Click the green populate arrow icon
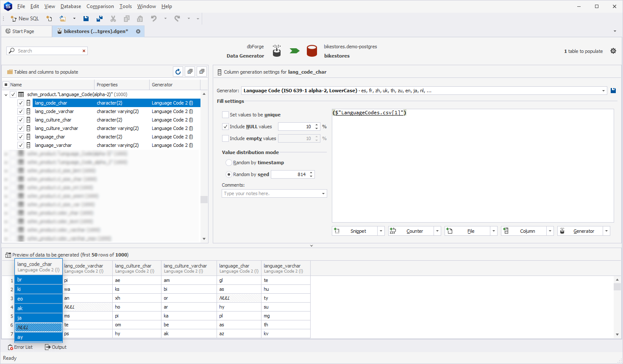The image size is (623, 364). tap(295, 51)
